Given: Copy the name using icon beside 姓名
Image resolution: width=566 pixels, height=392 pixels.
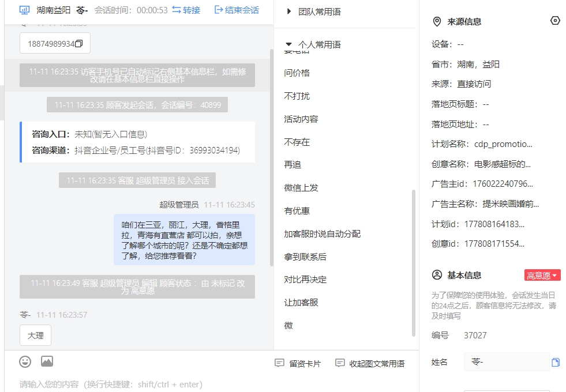Looking at the screenshot, I should point(556,363).
